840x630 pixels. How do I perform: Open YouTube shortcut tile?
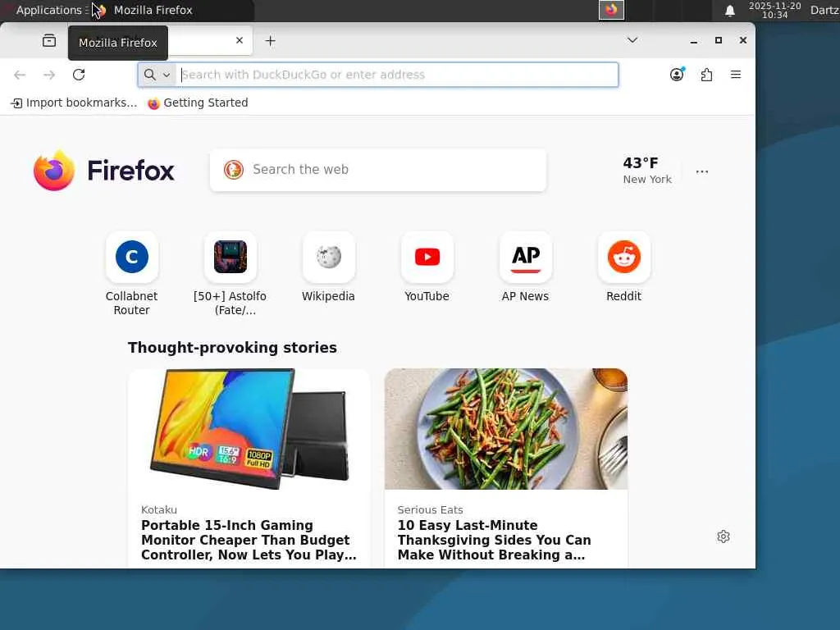[x=427, y=267]
